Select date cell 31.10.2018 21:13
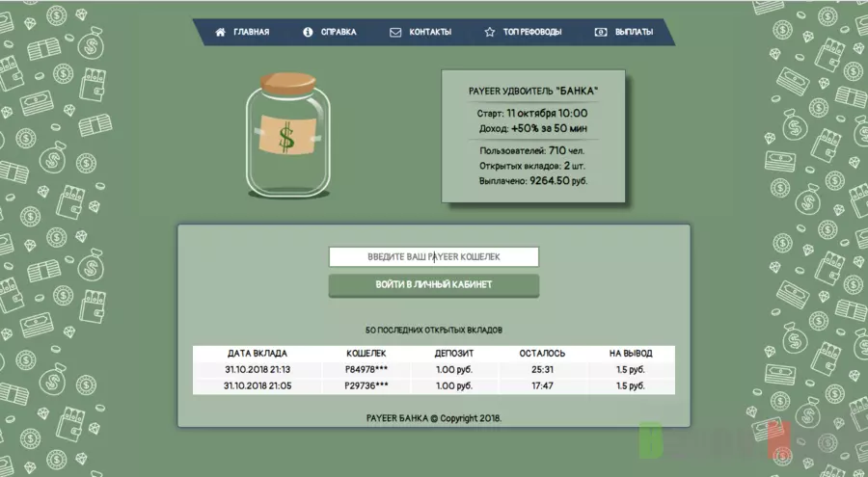868x477 pixels. (258, 370)
